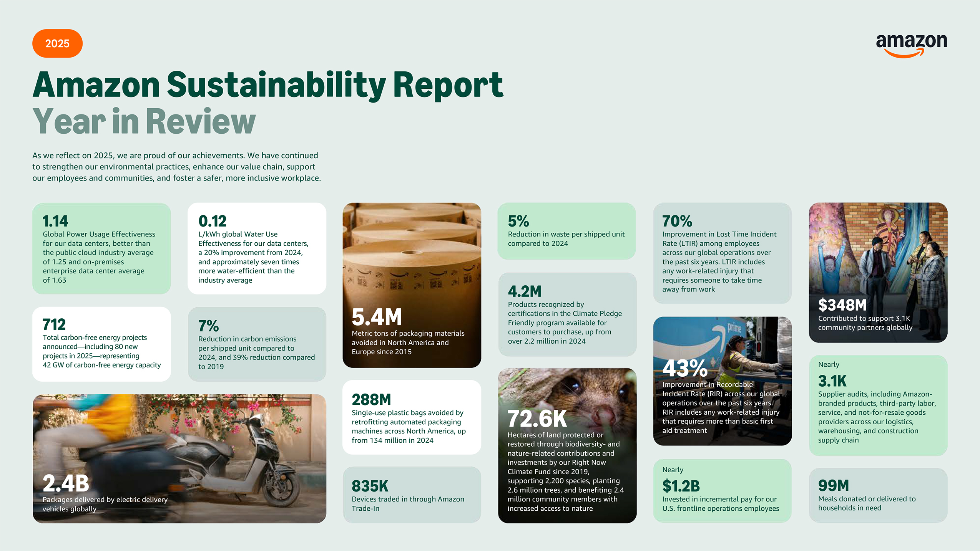Click the 70% LTIR improvement figure
This screenshot has width=980, height=551.
pos(677,221)
